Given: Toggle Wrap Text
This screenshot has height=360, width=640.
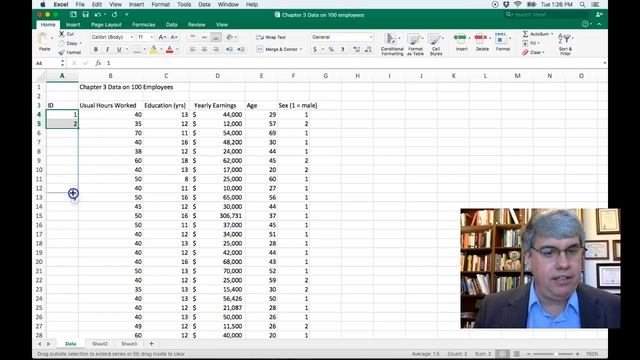Looking at the screenshot, I should tap(271, 37).
